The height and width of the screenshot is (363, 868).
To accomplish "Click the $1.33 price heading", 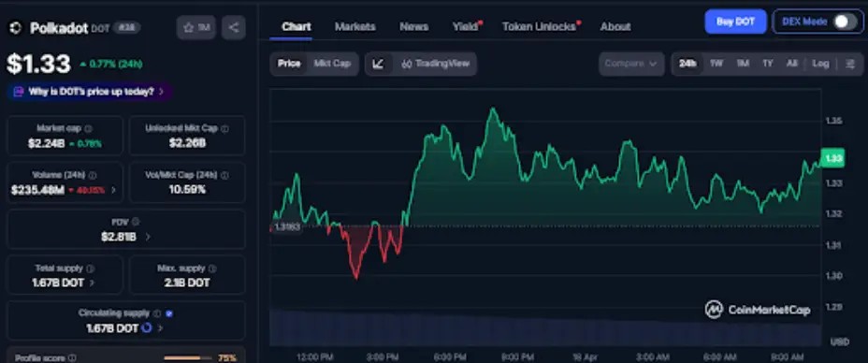I will pyautogui.click(x=38, y=65).
